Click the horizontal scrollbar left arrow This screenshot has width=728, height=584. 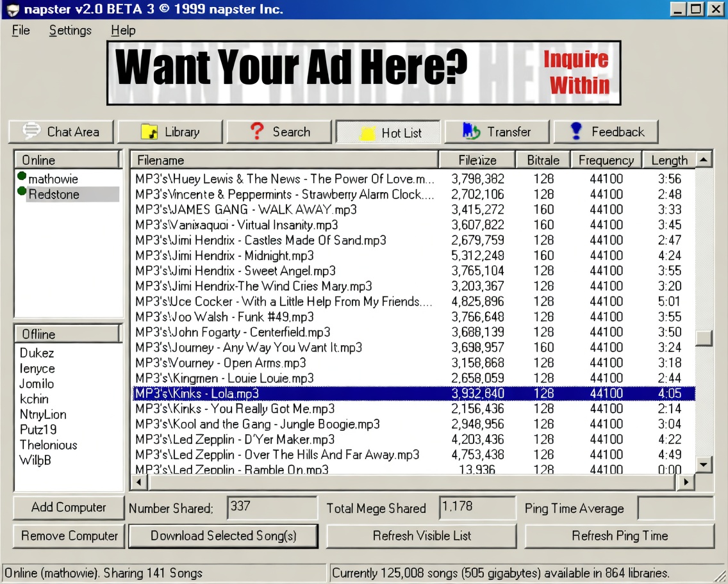[x=139, y=482]
